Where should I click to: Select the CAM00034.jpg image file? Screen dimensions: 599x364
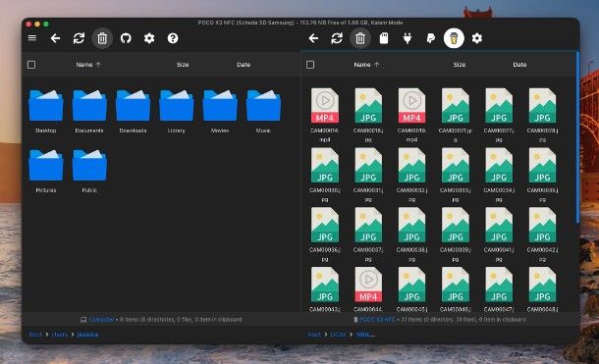pyautogui.click(x=499, y=175)
